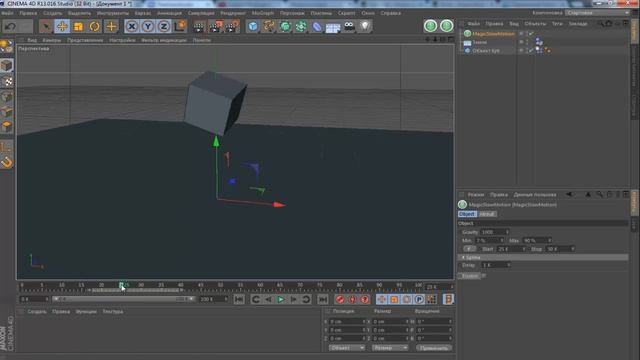The height and width of the screenshot is (360, 640).
Task: Click Render to Picture Viewer icon
Action: pyautogui.click(x=216, y=27)
